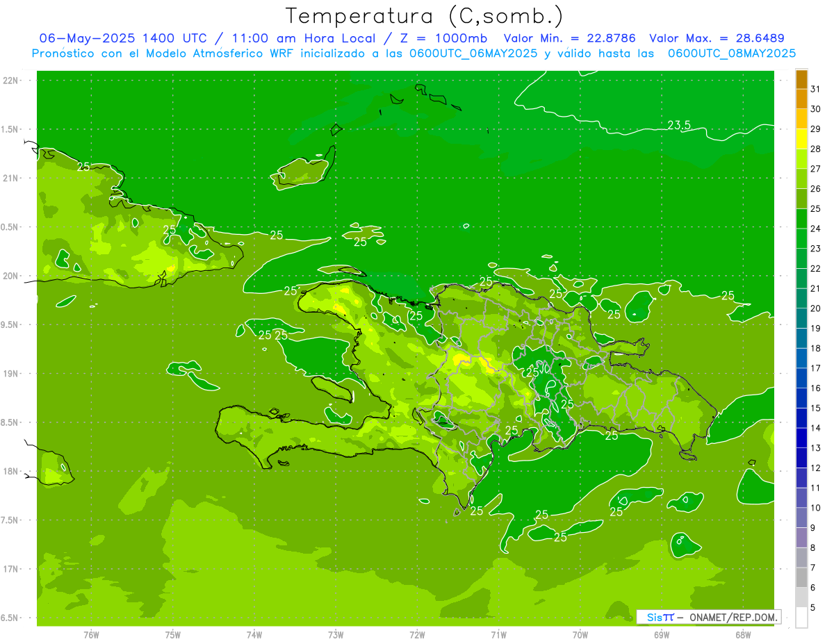Click the '0600UTC_06MAY2025' initialization time

(x=473, y=53)
